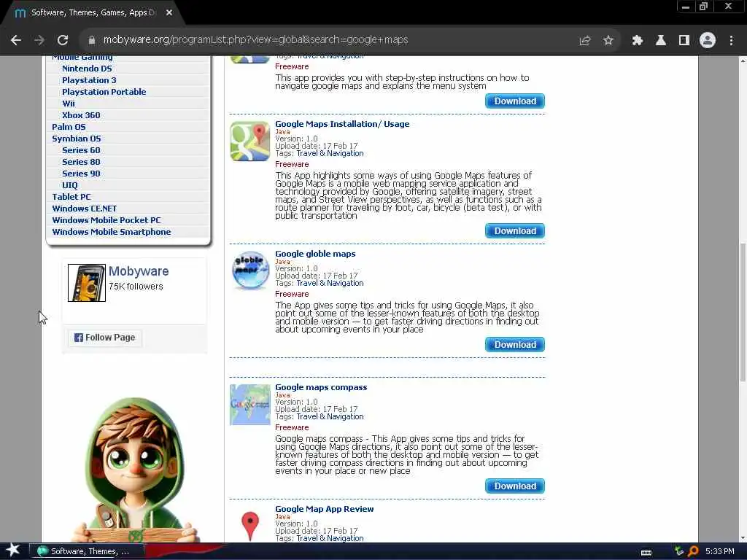Click the page vertical scrollbar thumb
This screenshot has width=747, height=560.
[743, 312]
